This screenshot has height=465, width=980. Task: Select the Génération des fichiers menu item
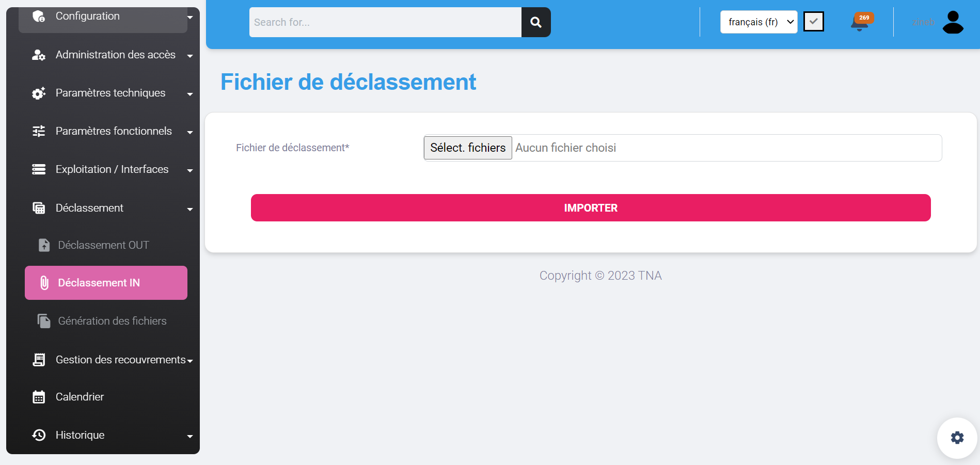[112, 321]
